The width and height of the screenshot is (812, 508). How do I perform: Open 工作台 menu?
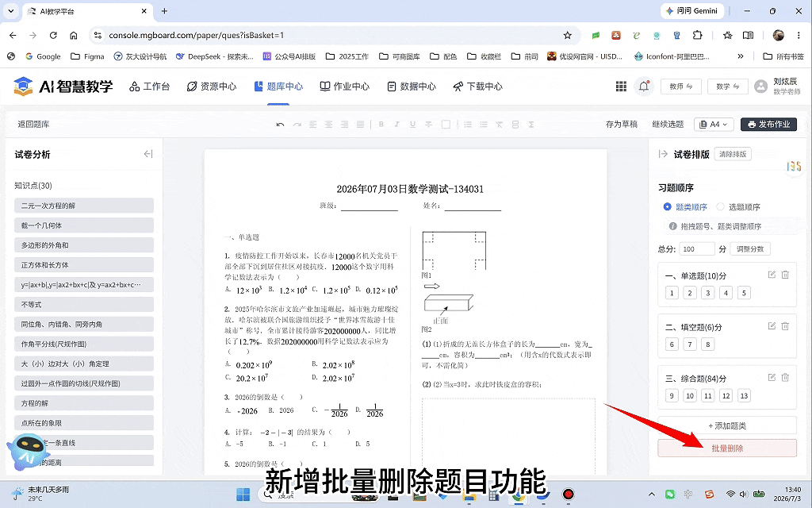[x=150, y=87]
